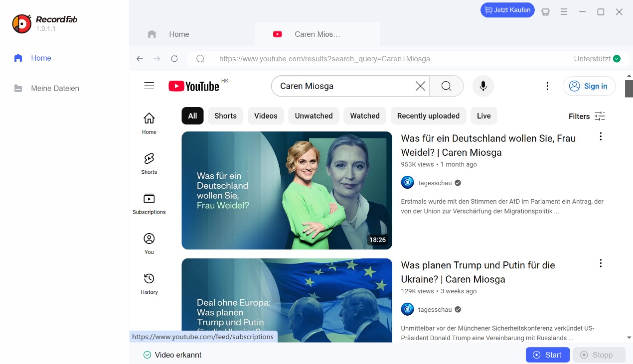
Task: Open YouTube Home in mini sidebar
Action: pos(149,123)
